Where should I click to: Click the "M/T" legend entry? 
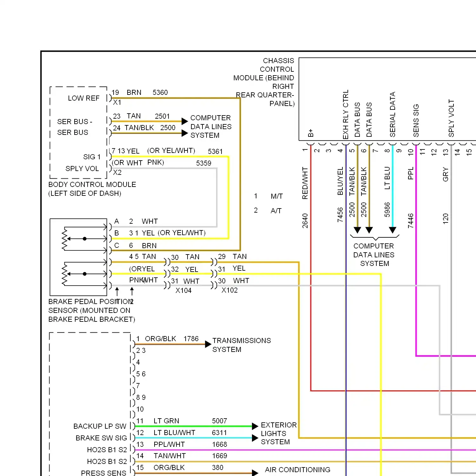click(x=277, y=196)
